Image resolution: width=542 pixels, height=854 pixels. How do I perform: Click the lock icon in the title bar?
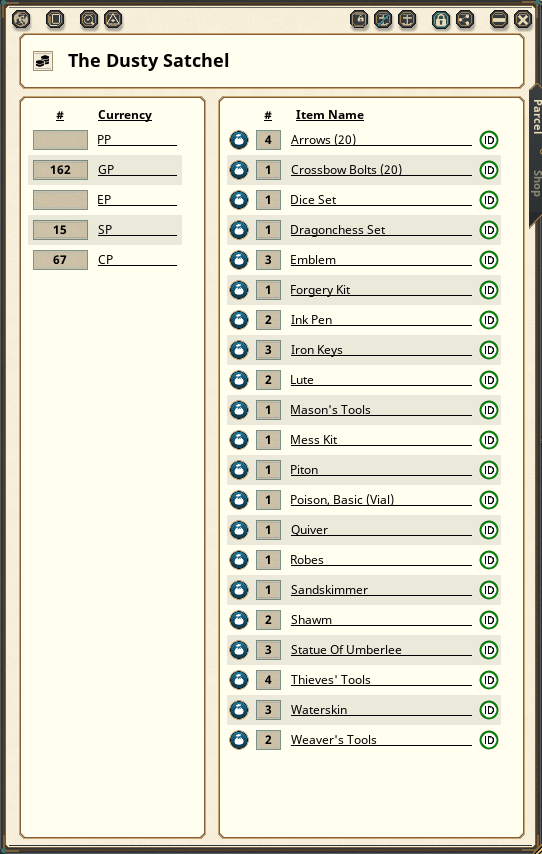click(x=441, y=20)
